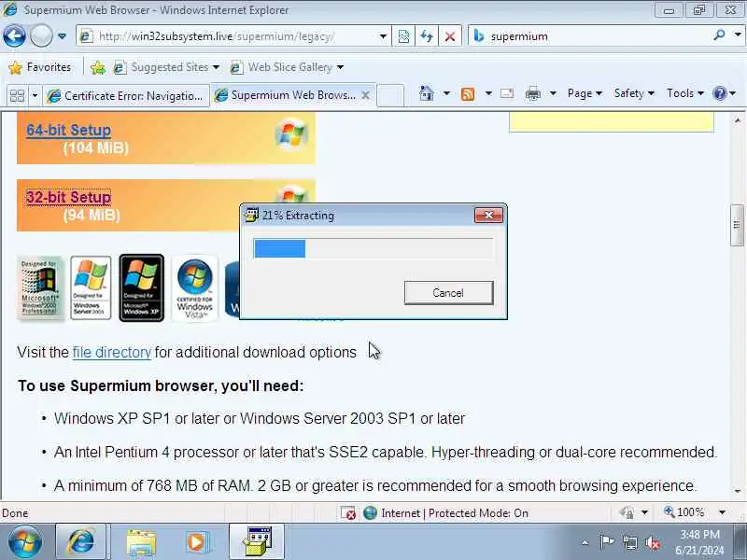Click the installer setup taskbar icon
The width and height of the screenshot is (747, 560).
coord(258,541)
